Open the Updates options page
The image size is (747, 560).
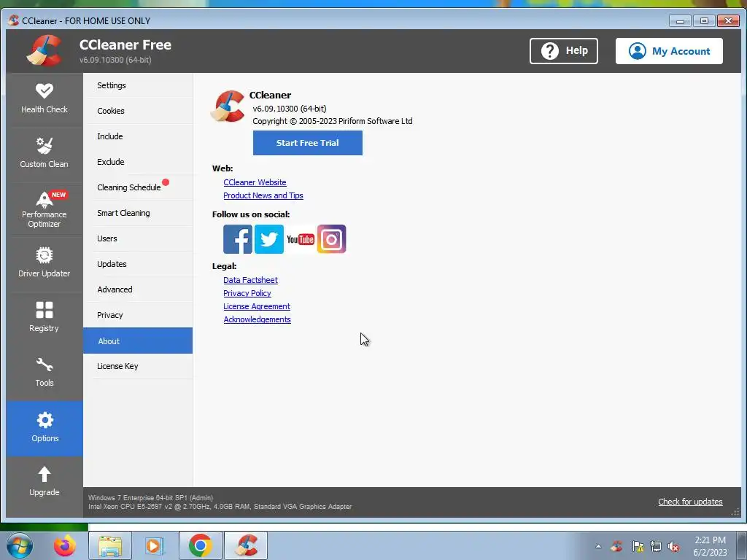click(x=138, y=264)
